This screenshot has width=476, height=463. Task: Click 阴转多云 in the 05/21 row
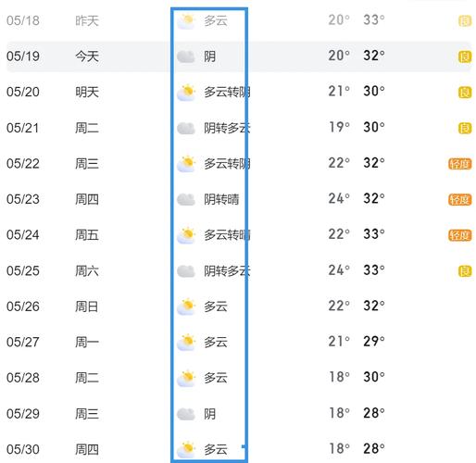tap(227, 128)
